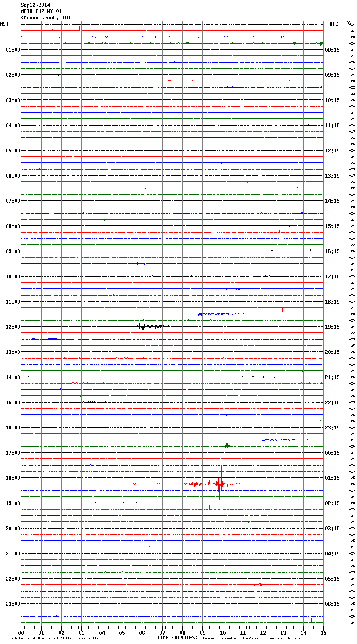This screenshot has height=644, width=357.
Task: Click the green spike at end of 23:45 trace
Action: click(311, 620)
